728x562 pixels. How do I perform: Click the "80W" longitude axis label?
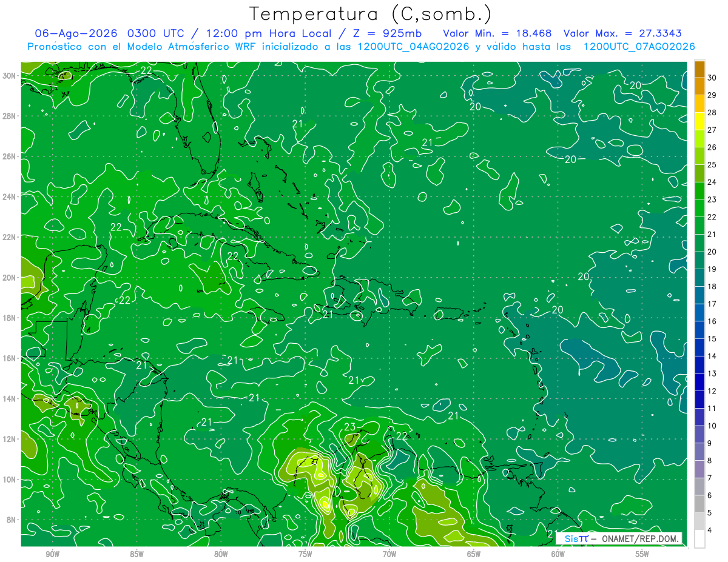221,554
